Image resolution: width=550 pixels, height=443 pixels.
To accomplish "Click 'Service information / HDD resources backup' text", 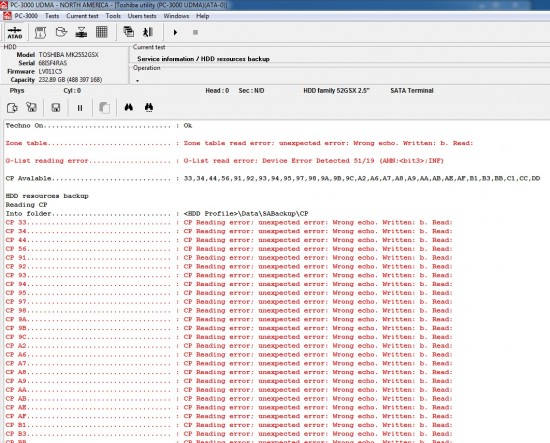I will (x=203, y=59).
